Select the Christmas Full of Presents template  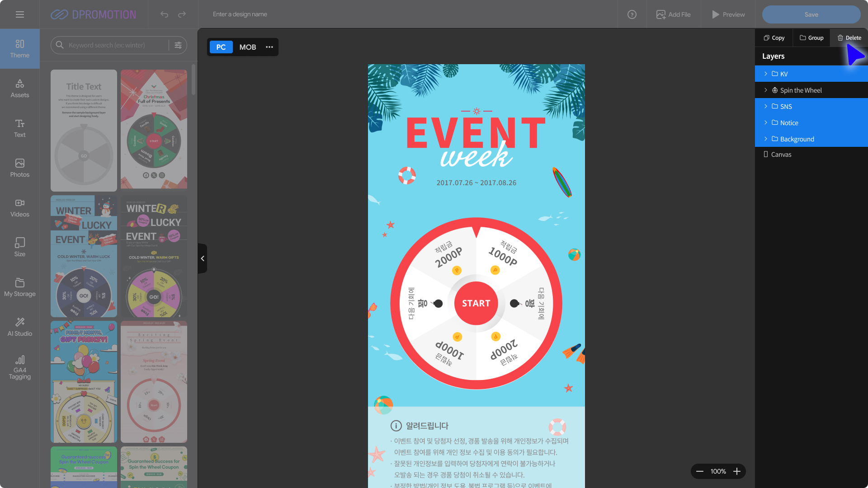click(x=154, y=129)
